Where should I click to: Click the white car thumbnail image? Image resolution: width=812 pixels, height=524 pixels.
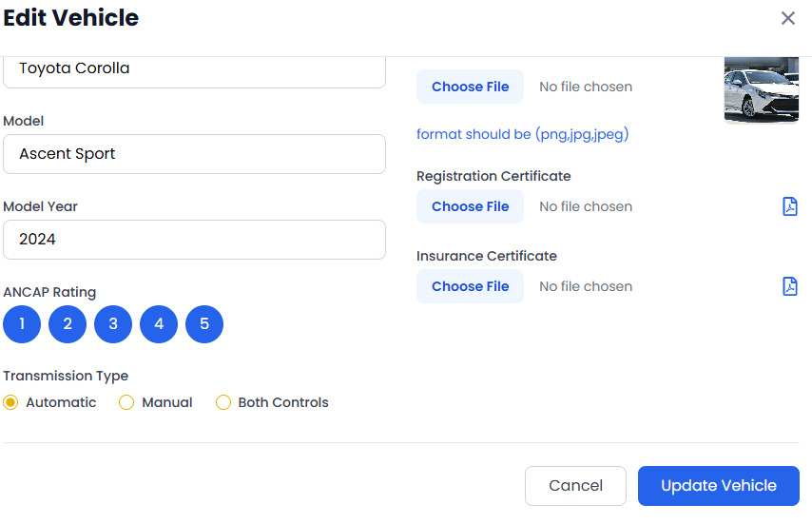[761, 89]
